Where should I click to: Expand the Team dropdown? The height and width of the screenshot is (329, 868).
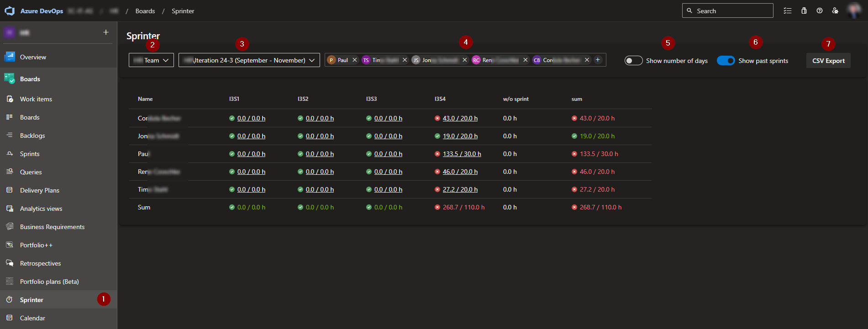151,60
